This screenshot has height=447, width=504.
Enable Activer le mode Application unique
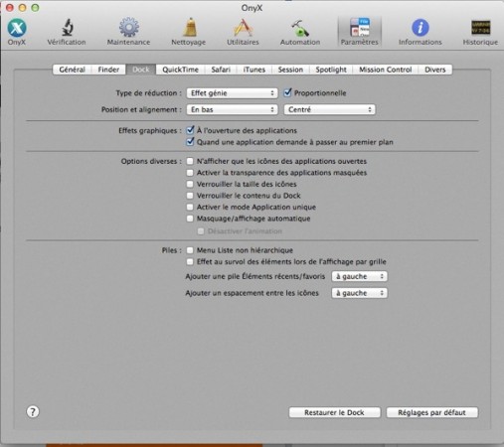190,207
